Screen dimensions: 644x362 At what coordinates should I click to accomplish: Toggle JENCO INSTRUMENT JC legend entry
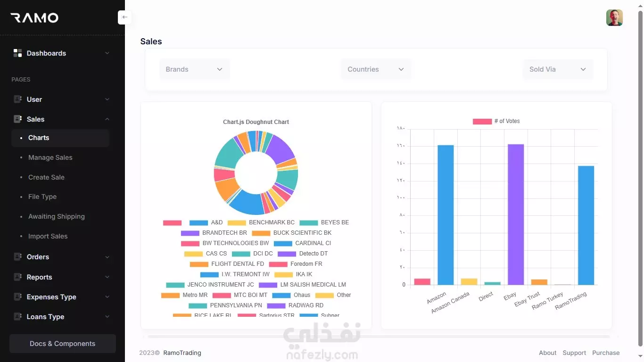pyautogui.click(x=210, y=285)
